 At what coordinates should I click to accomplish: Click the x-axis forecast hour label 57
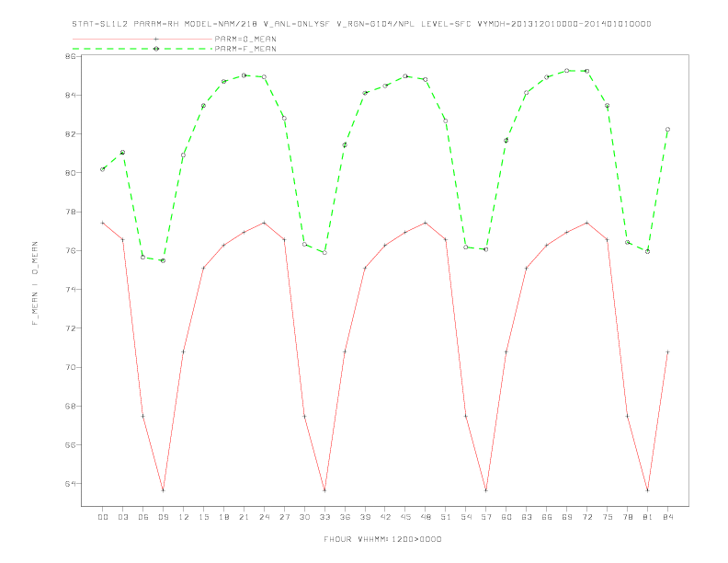click(x=486, y=517)
